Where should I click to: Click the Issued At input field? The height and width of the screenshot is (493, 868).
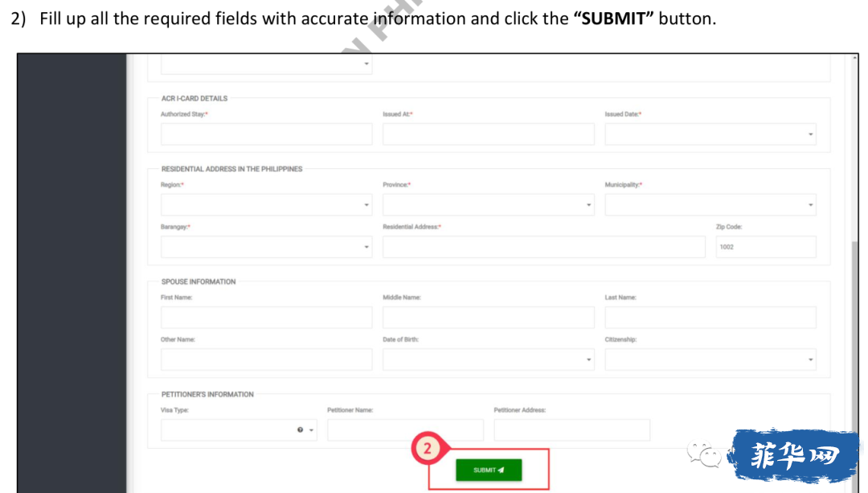click(489, 134)
